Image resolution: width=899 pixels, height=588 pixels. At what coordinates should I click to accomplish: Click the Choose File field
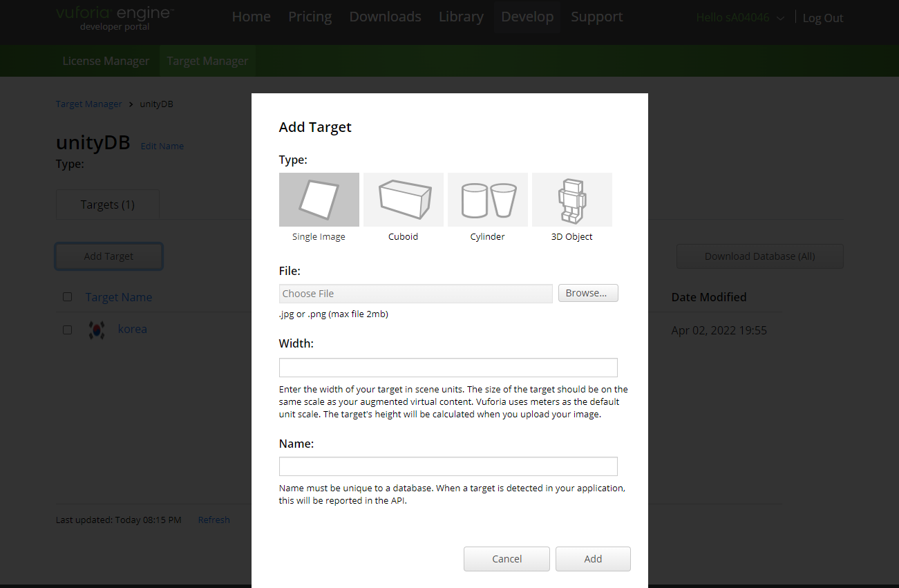coord(416,294)
